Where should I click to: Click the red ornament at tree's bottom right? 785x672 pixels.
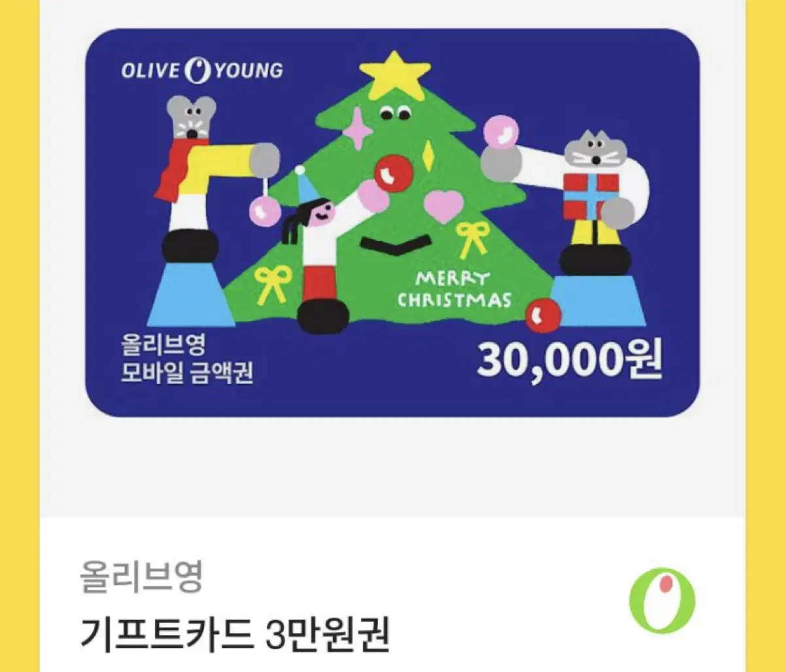click(542, 315)
